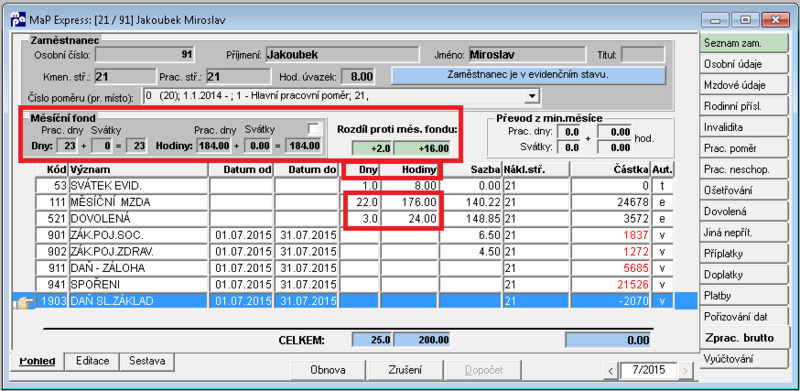Open the Jiná nepřít. side tab
800x391 pixels.
pyautogui.click(x=743, y=233)
